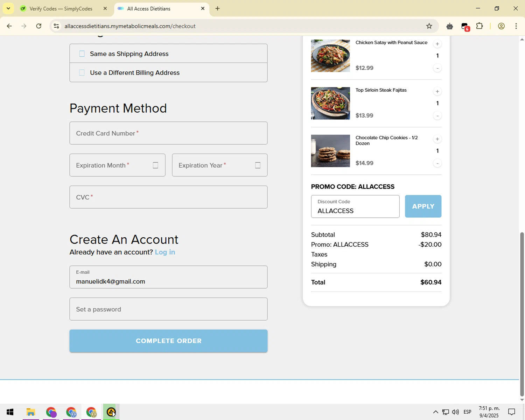Open the Steak Fajitas meal thumbnail
This screenshot has width=525, height=420.
click(x=330, y=103)
